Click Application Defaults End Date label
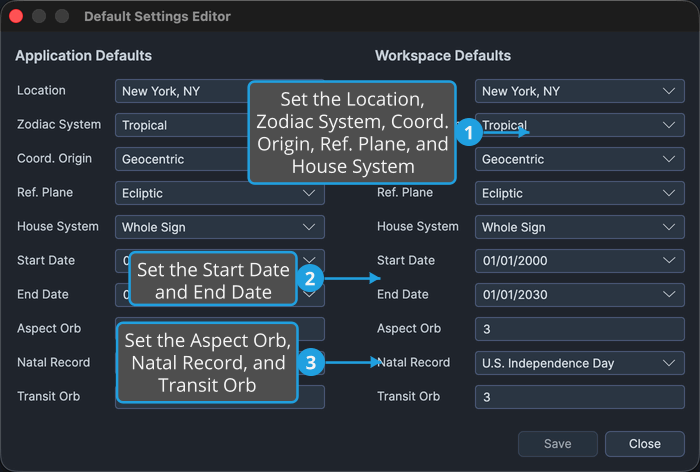This screenshot has height=472, width=700. pyautogui.click(x=43, y=294)
